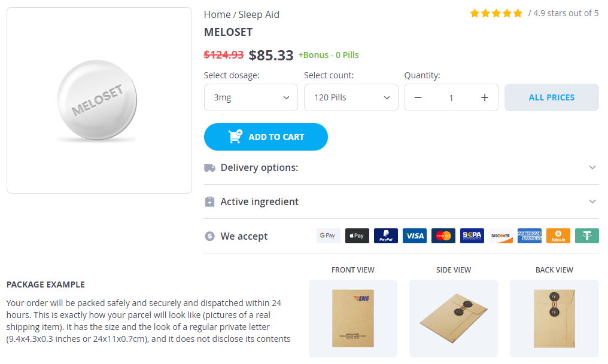Click the Apple Pay payment icon
608x364 pixels.
point(357,235)
